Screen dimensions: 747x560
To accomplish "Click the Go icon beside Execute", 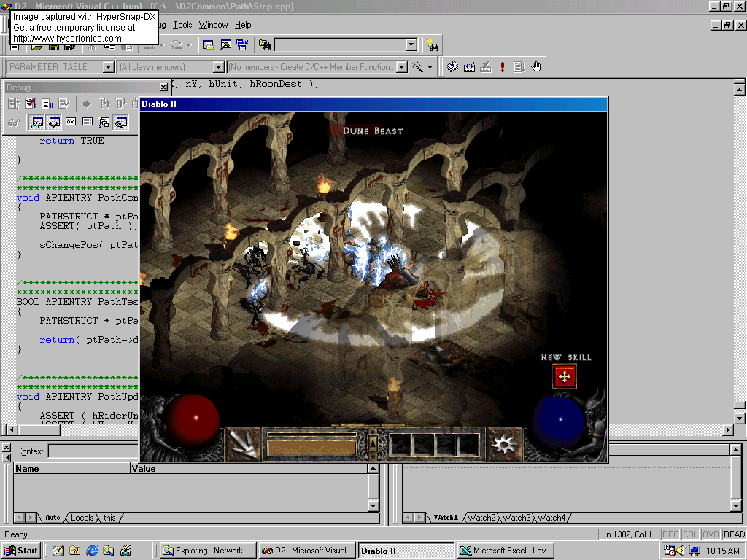I will (519, 67).
